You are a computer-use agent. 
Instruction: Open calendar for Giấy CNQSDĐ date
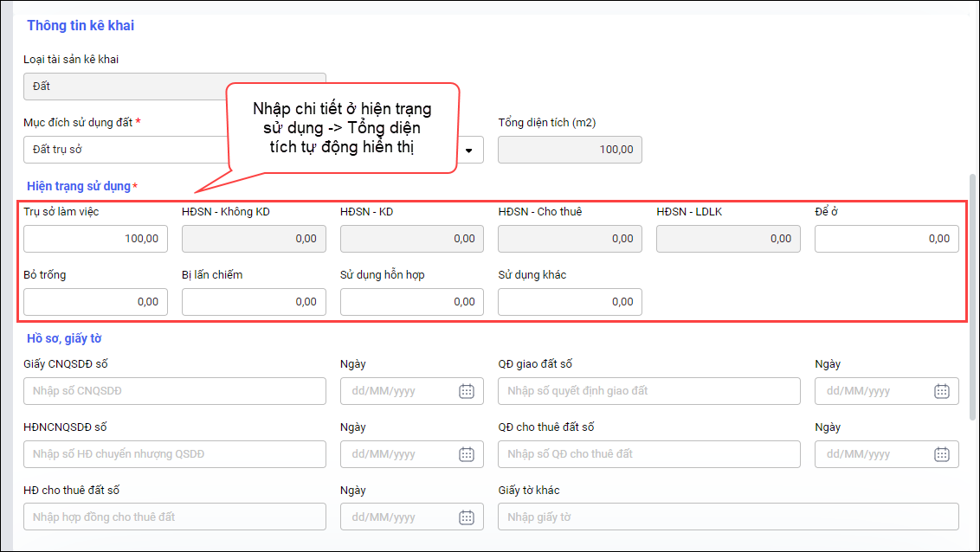pyautogui.click(x=466, y=391)
